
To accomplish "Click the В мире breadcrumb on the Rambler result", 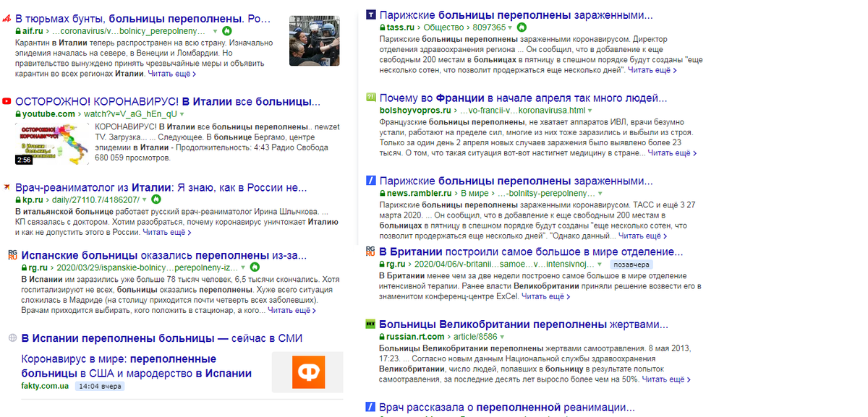I will click(x=473, y=194).
